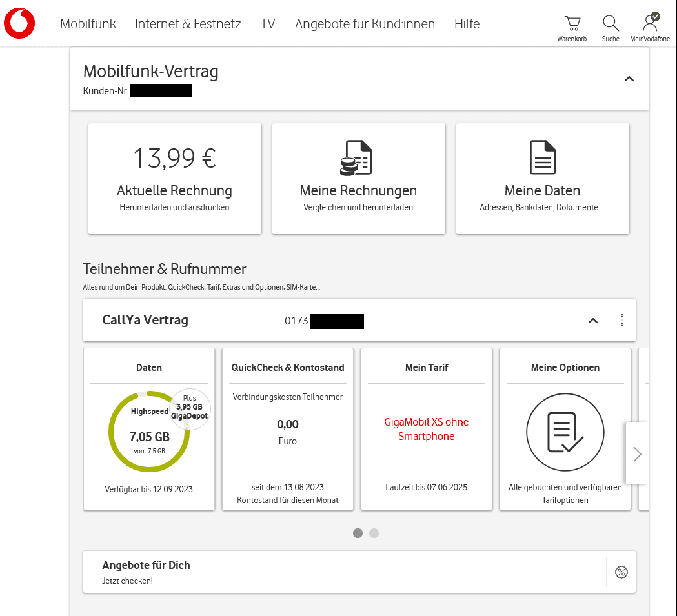Click the 'CallYa Vertrag' title
Viewport: 677px width, 616px height.
(145, 320)
